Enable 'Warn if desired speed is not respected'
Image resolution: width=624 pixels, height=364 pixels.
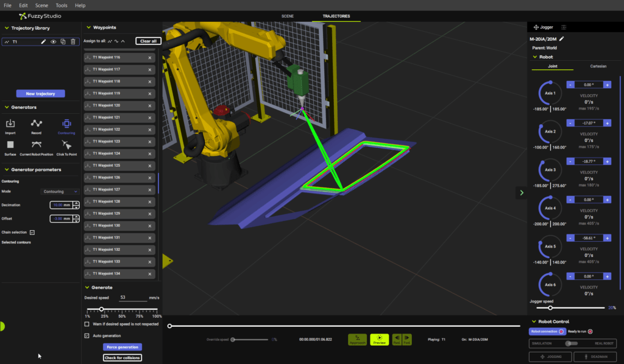pyautogui.click(x=88, y=324)
